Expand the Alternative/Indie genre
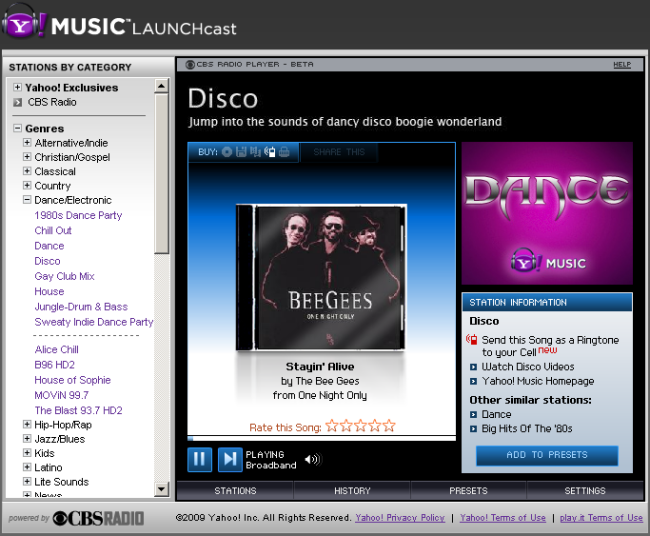 click(x=27, y=143)
